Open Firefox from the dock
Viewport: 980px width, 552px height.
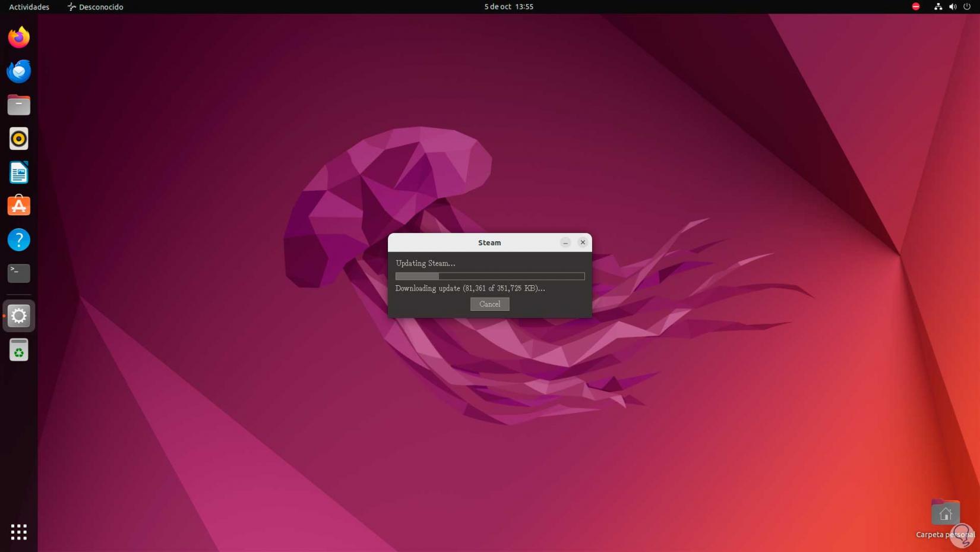click(19, 37)
